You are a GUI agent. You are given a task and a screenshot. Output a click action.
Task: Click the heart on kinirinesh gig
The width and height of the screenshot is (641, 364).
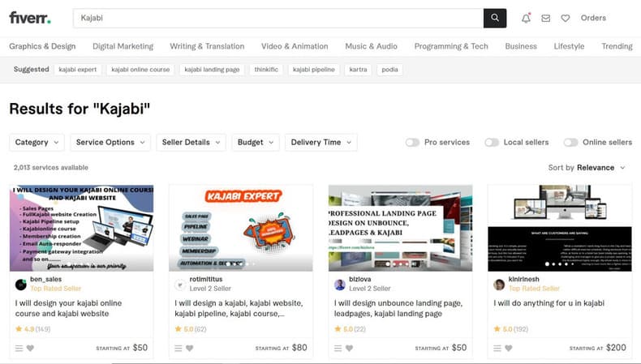(x=508, y=348)
